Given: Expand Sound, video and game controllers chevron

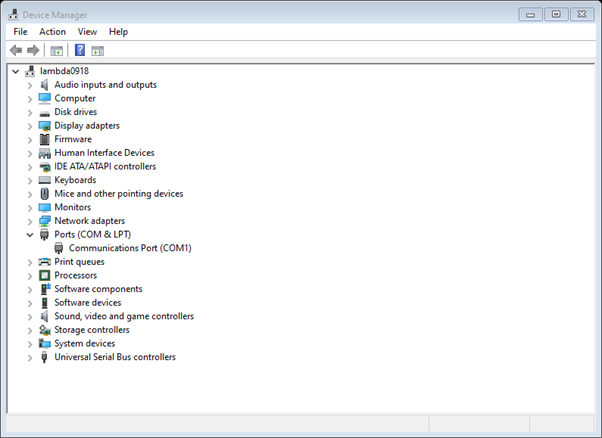Looking at the screenshot, I should pos(30,317).
